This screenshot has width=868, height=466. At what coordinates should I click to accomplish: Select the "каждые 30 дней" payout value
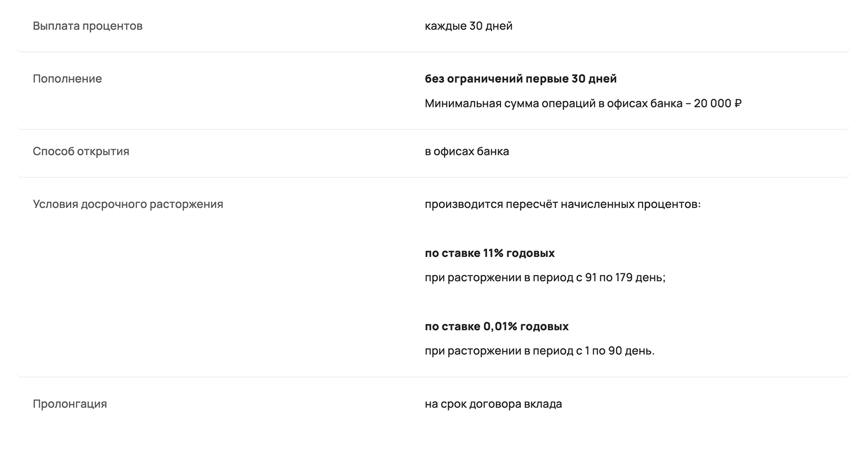click(x=468, y=26)
